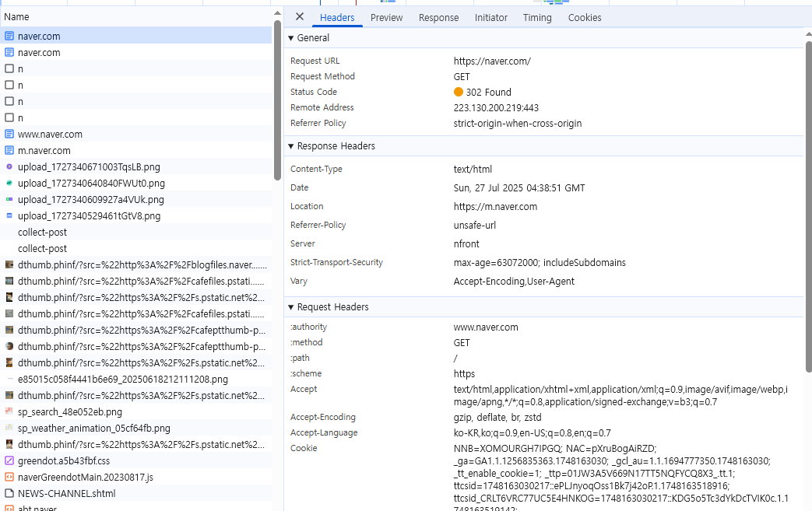Image resolution: width=812 pixels, height=511 pixels.
Task: Click the Strict-Transport-Security max-age value
Action: (540, 262)
